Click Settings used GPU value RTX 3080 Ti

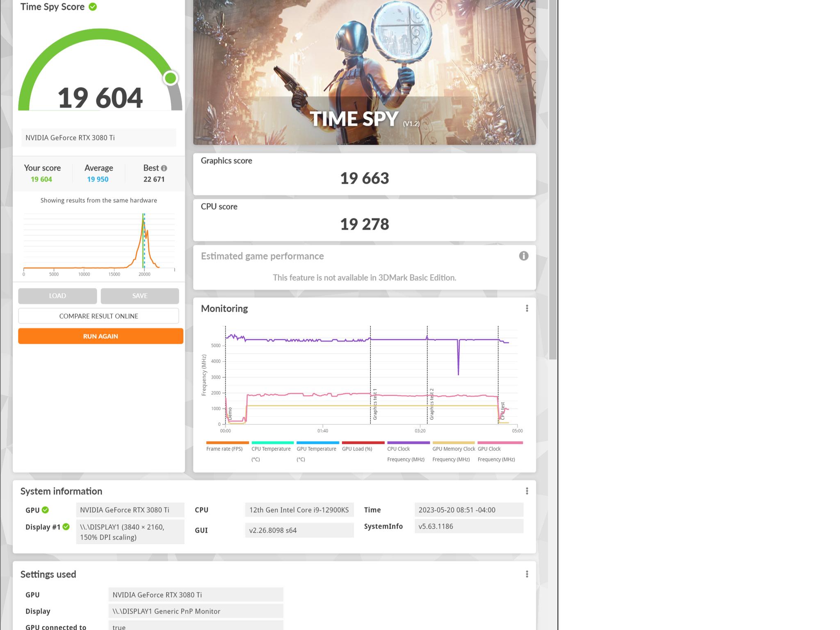[x=196, y=595]
